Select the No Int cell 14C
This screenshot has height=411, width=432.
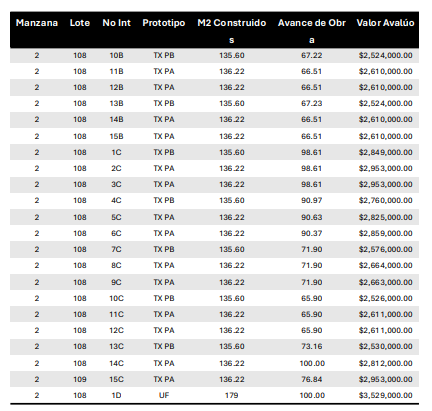[116, 363]
